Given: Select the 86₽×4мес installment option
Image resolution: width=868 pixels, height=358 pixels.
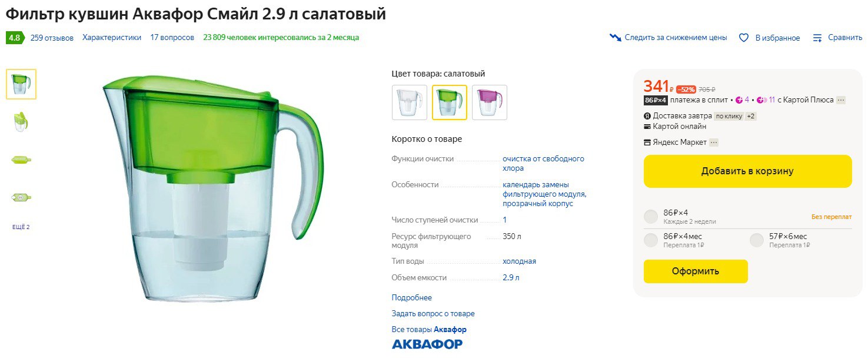Looking at the screenshot, I should point(651,240).
